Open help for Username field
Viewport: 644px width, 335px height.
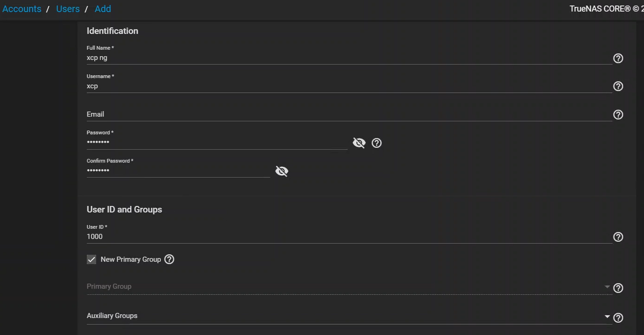point(618,86)
